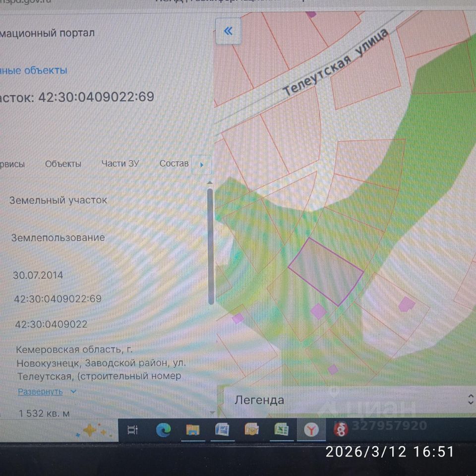Click the 'Землепользование' value

[x=58, y=238]
